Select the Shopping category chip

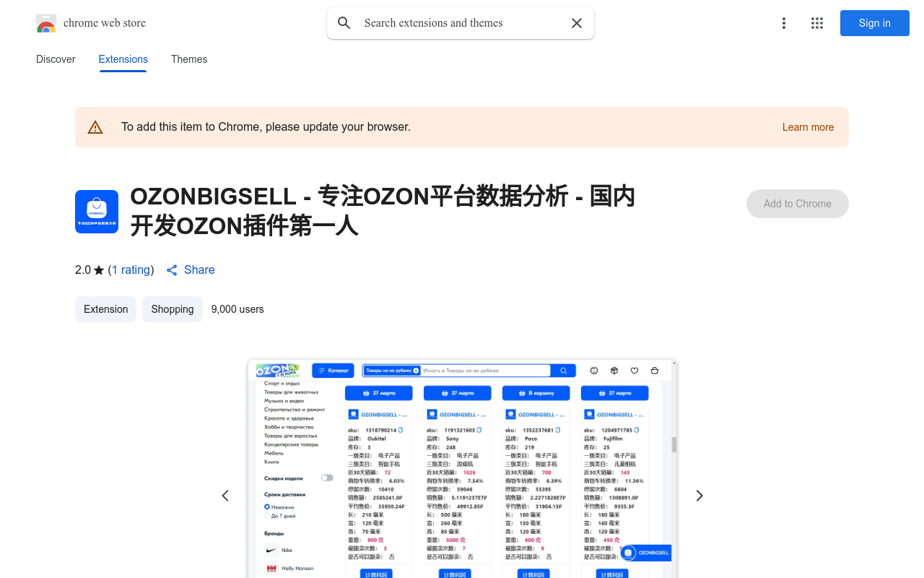click(x=173, y=309)
